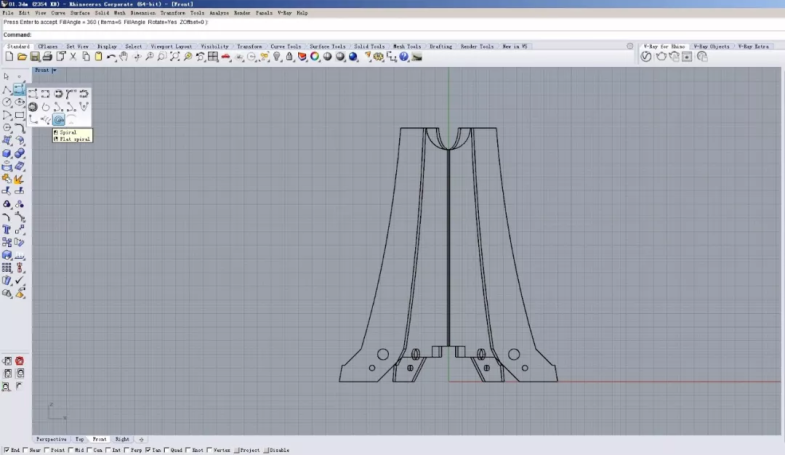Add a viewport tab with plus button

pyautogui.click(x=141, y=439)
